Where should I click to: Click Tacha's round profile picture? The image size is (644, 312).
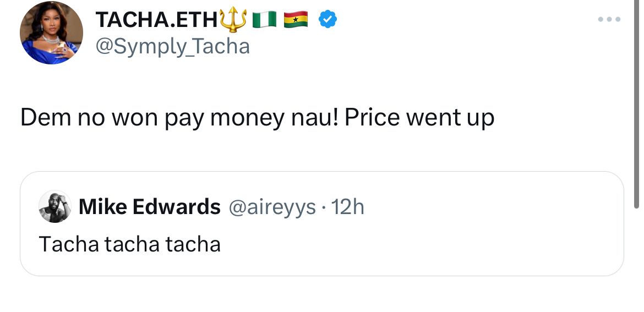(x=51, y=33)
